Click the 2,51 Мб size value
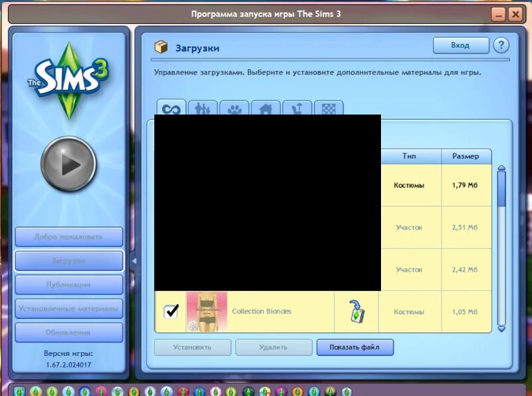 (x=465, y=228)
